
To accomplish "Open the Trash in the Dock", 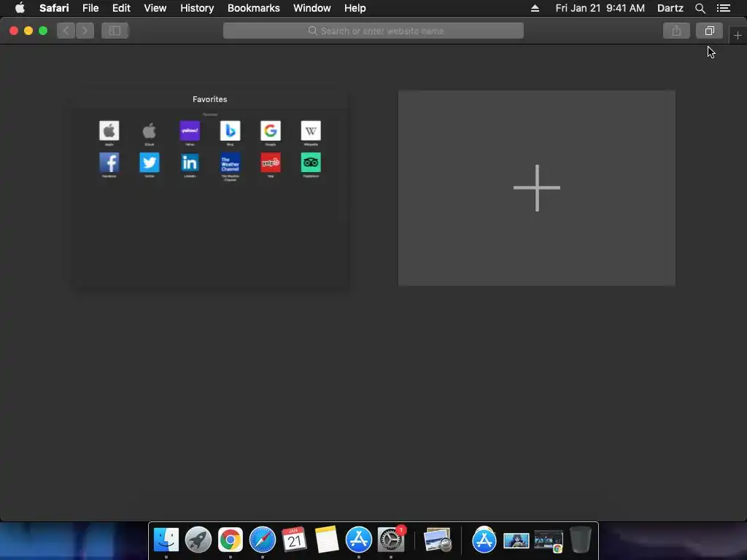I will click(580, 540).
